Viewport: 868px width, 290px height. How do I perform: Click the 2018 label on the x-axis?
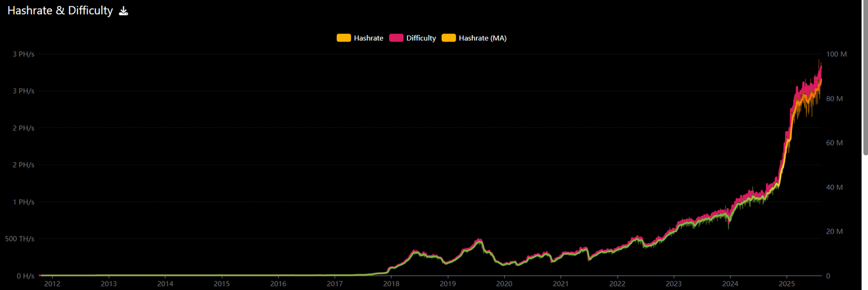pyautogui.click(x=391, y=284)
